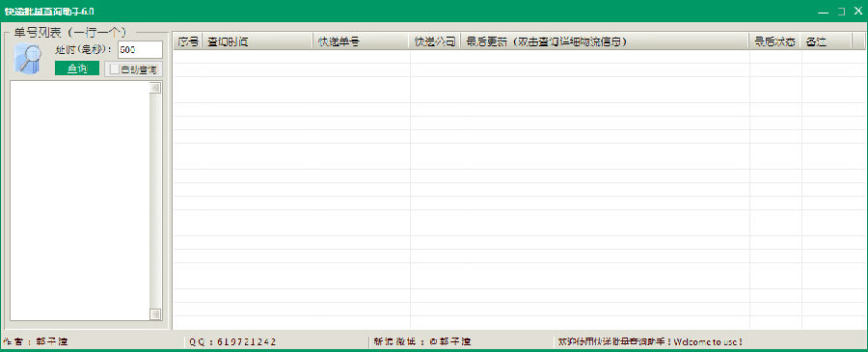Sort by the 序号 column header

188,41
